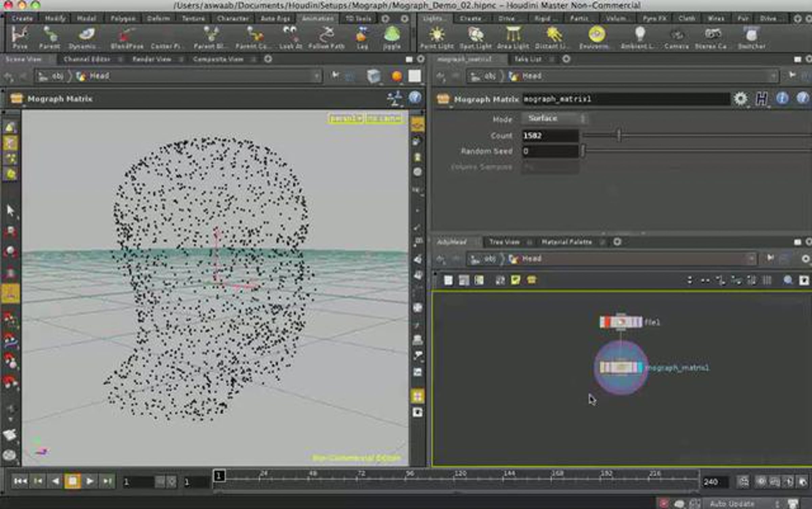The height and width of the screenshot is (509, 812).
Task: Open the viewport help question-mark icon
Action: [415, 98]
